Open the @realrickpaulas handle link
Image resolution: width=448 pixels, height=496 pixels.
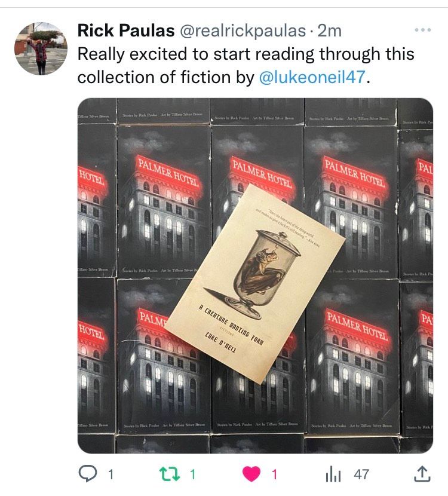243,31
